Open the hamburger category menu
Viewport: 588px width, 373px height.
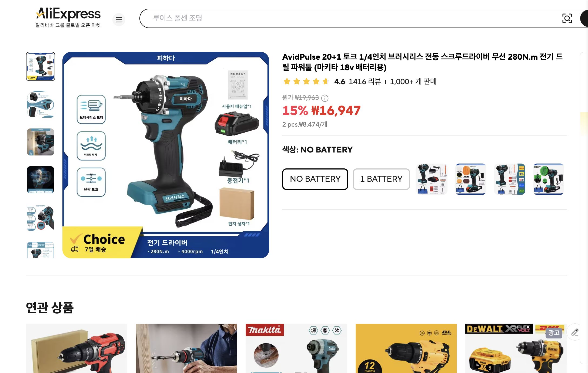pos(119,19)
